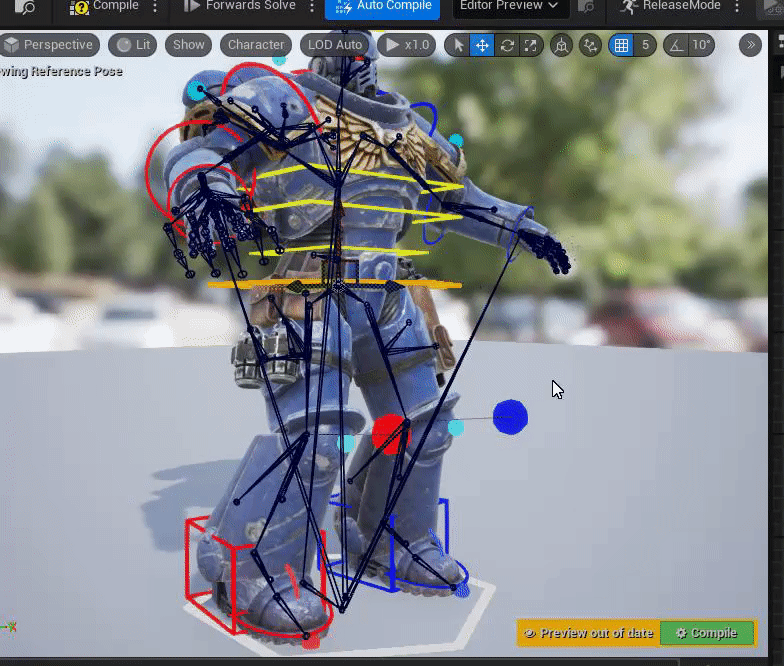
Task: Switch to the rotate tool
Action: point(507,45)
